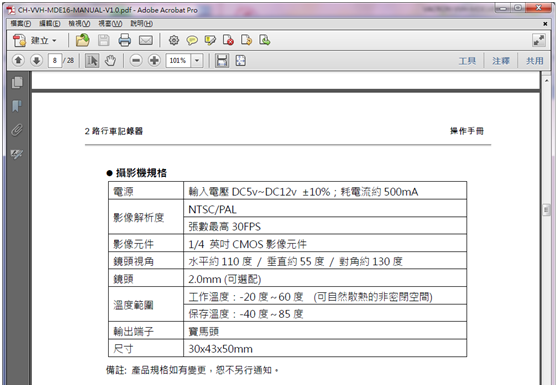Image resolution: width=558 pixels, height=387 pixels.
Task: Click the '溫度範圍' row label
Action: click(133, 305)
